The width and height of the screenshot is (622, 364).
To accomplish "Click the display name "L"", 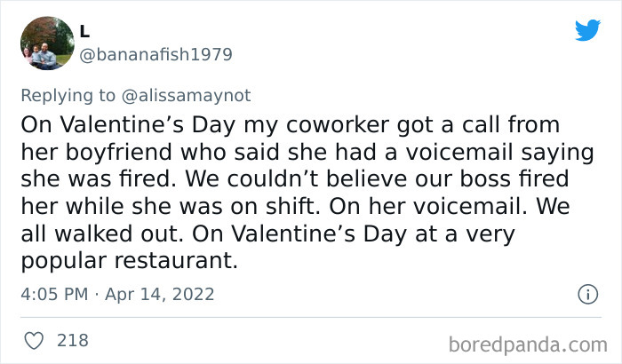I will [85, 30].
